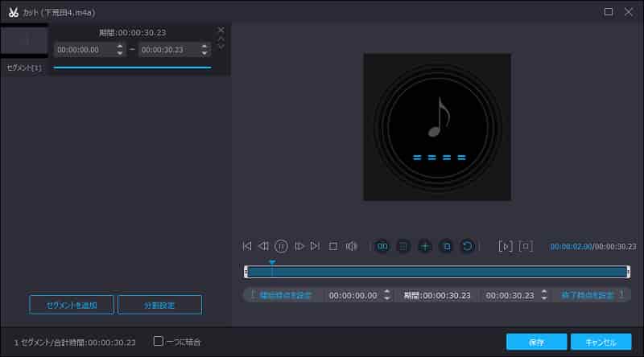Open 分割設定 split settings
Screen dimensions: 644x357
coord(159,305)
